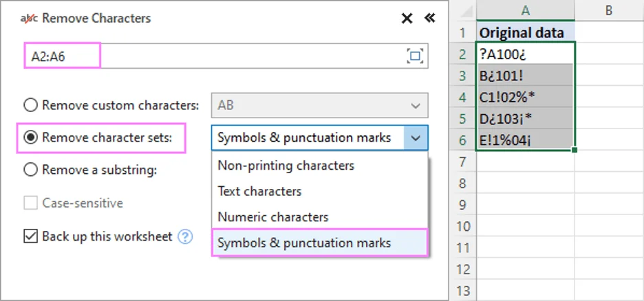
Task: Collapse pane with double chevron icon
Action: click(430, 18)
